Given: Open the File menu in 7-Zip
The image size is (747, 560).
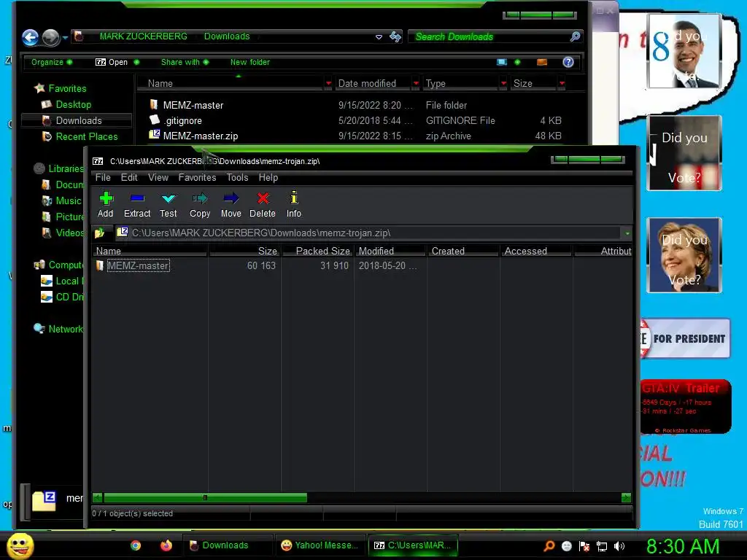Looking at the screenshot, I should click(103, 178).
